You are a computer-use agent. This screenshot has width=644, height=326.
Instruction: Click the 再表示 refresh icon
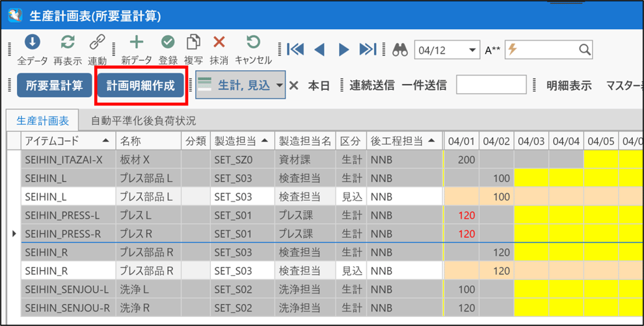click(67, 42)
